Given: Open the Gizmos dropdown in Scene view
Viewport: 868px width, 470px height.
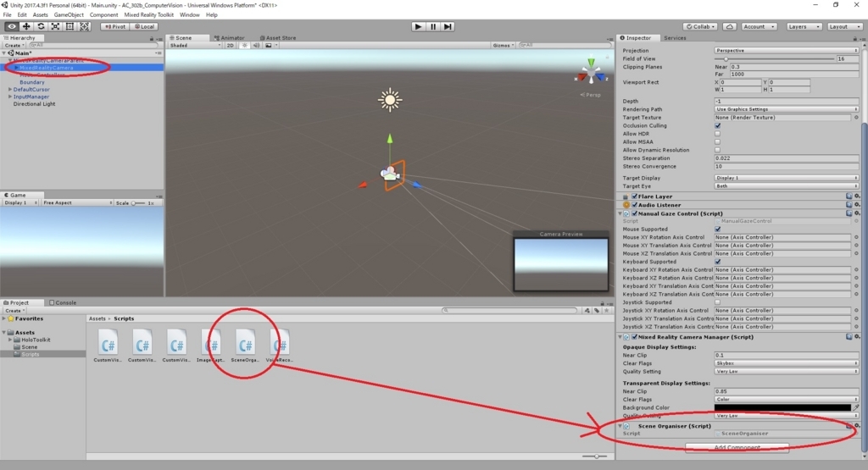Looking at the screenshot, I should (x=504, y=46).
